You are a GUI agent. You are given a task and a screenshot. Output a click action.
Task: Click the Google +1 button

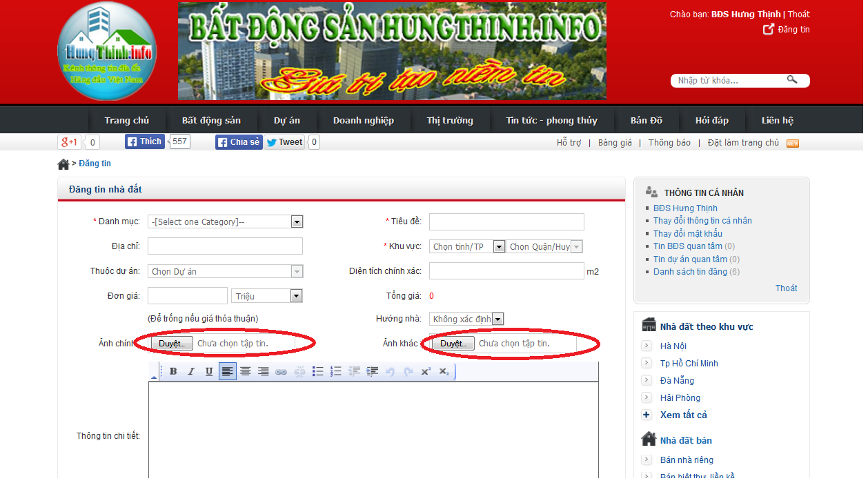click(x=70, y=142)
